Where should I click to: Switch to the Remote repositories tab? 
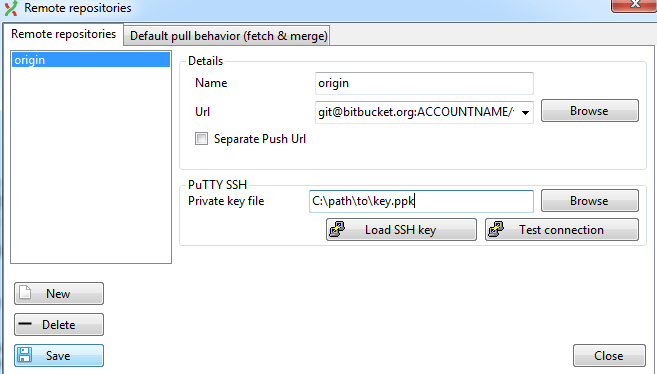pyautogui.click(x=63, y=34)
